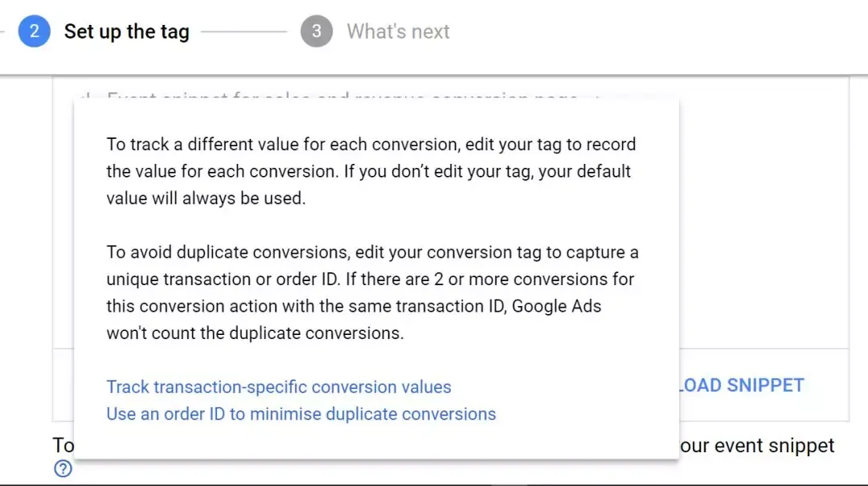Open 'Use an order ID to minimise duplicate conversions' link
868x486 pixels.
point(301,414)
